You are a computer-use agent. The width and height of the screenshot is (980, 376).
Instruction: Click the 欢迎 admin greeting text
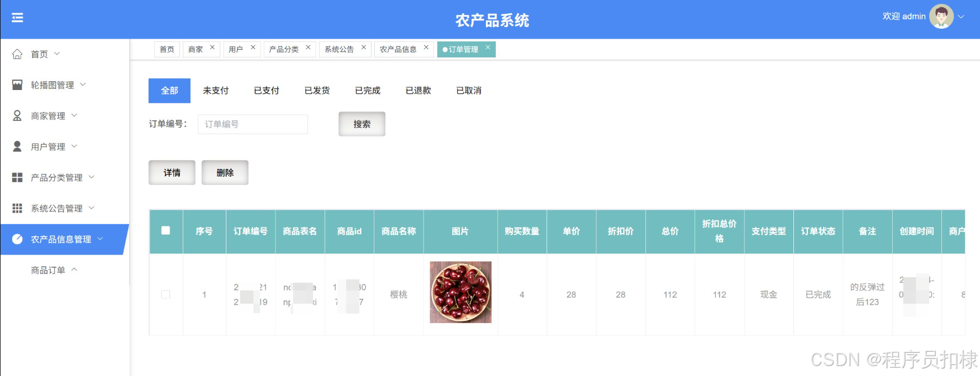[x=904, y=17]
